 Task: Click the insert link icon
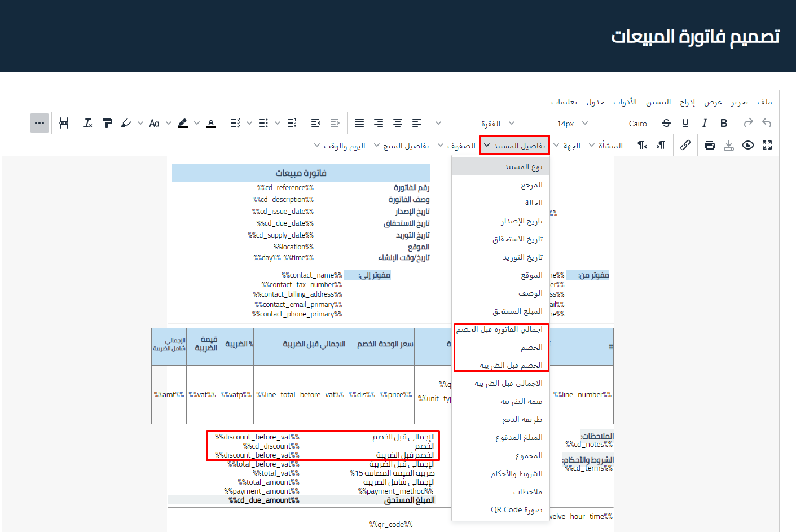click(685, 145)
